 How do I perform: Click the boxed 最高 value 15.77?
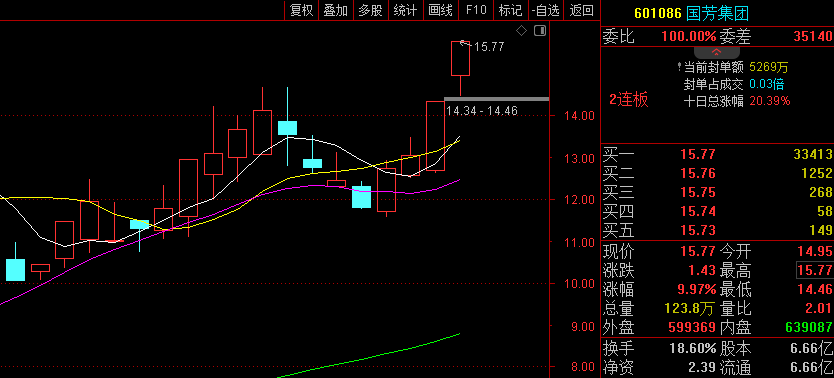[815, 270]
